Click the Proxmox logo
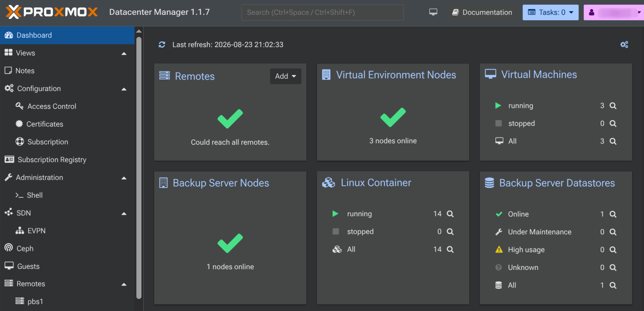 click(52, 12)
